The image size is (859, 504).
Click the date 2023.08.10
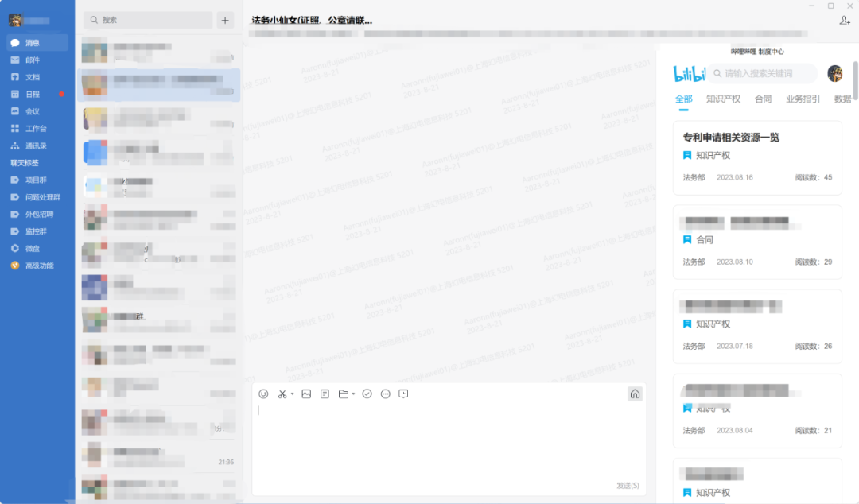click(x=735, y=262)
